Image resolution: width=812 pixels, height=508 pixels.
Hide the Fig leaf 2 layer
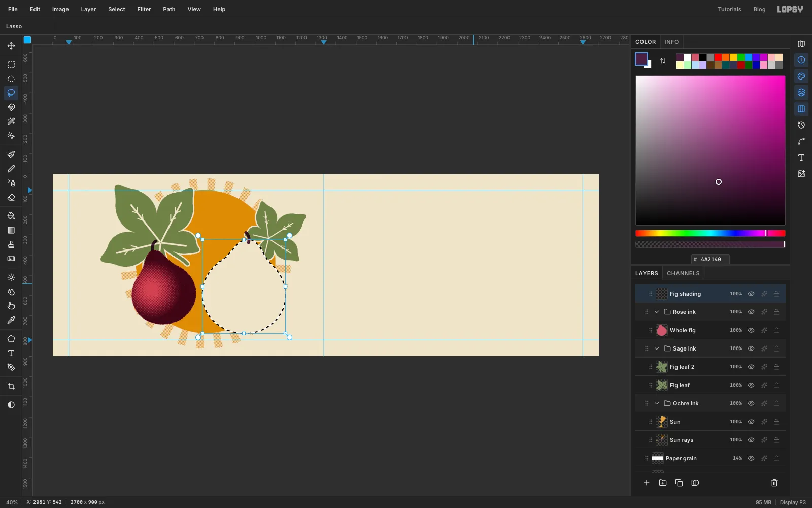751,367
